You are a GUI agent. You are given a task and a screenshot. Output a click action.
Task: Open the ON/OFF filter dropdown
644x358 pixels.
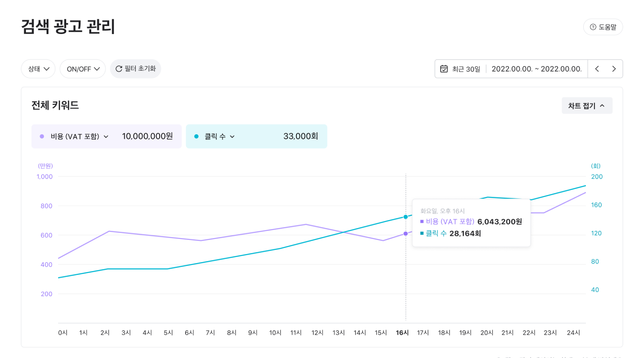click(83, 69)
